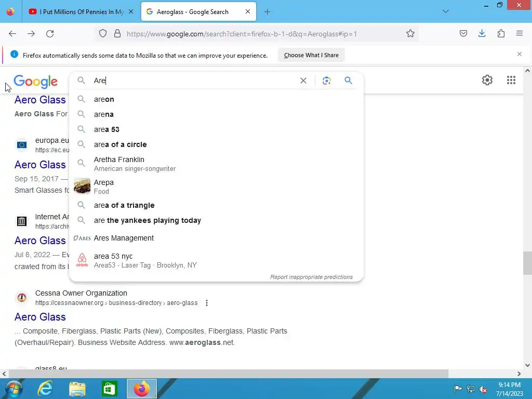Close the YouTube Pennies tab
Viewport: 532px width, 399px height.
pos(131,11)
